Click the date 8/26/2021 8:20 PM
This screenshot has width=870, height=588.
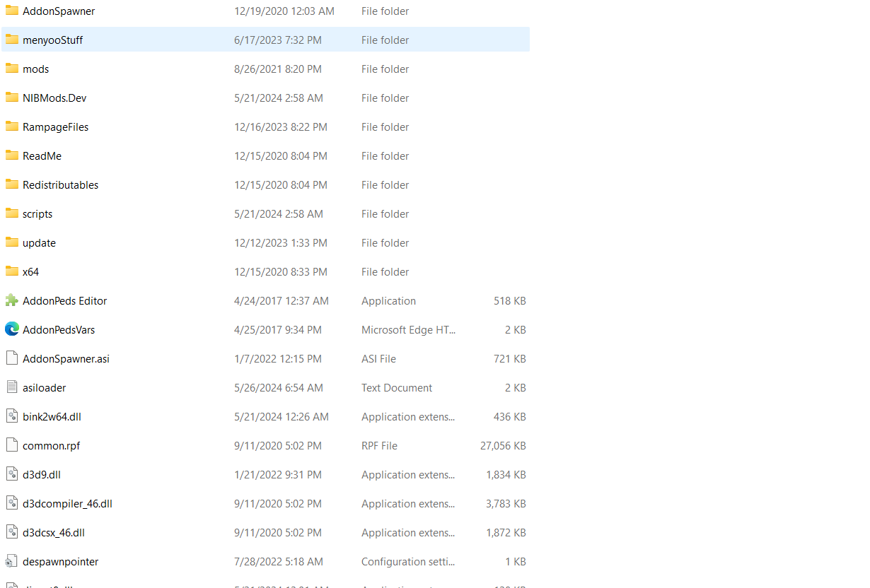[278, 69]
